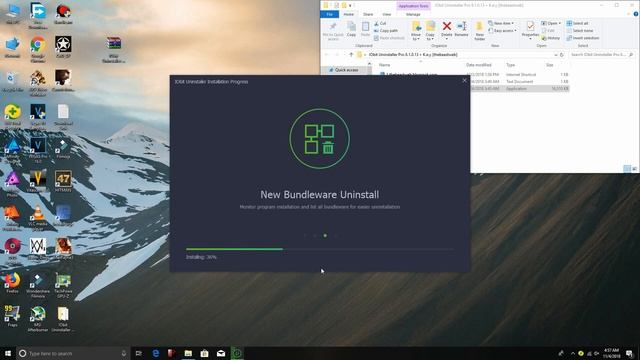Open the MSI Afterburner desktop icon
The width and height of the screenshot is (640, 360).
(38, 318)
